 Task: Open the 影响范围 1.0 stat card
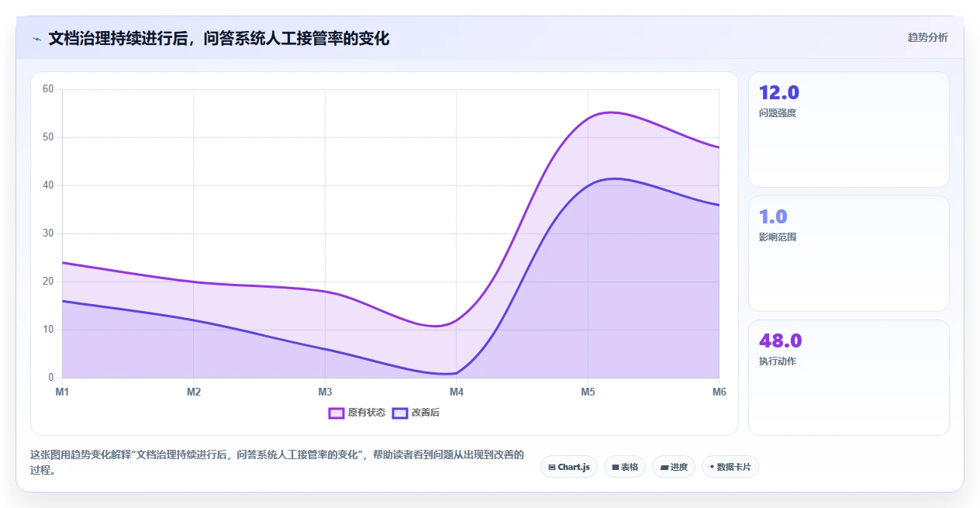tap(848, 254)
